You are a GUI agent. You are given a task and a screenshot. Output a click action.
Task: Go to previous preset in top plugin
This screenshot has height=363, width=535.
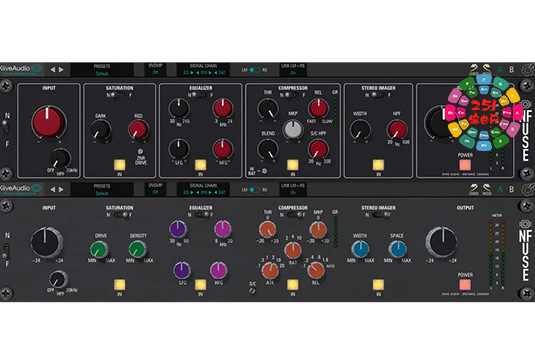(x=53, y=70)
